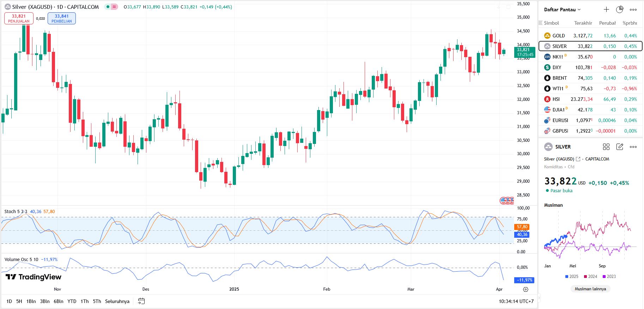Toggle the 2023 seasonal series
644x309 pixels.
[609, 277]
